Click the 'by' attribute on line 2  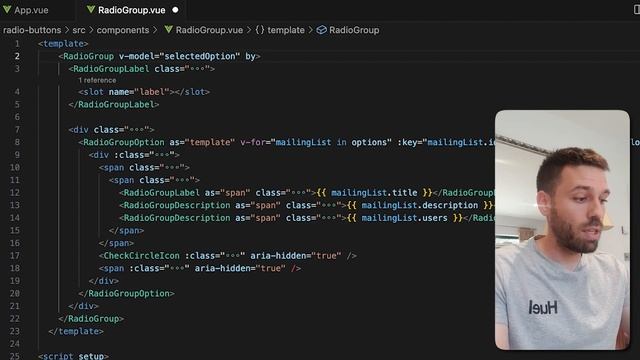(x=250, y=56)
